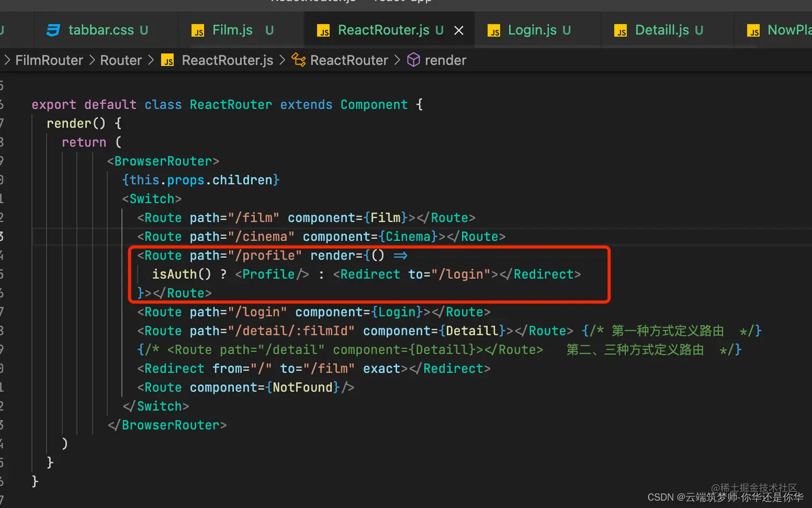Click the <Profile/> element

click(272, 274)
